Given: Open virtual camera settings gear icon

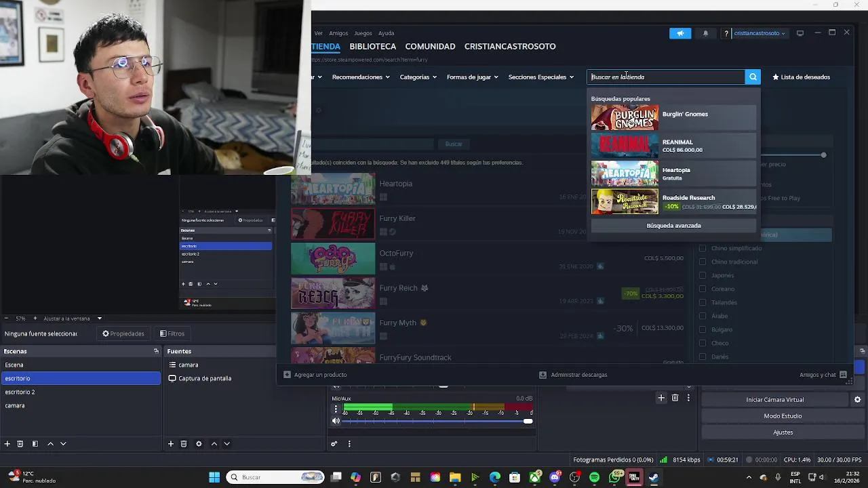Looking at the screenshot, I should point(858,400).
